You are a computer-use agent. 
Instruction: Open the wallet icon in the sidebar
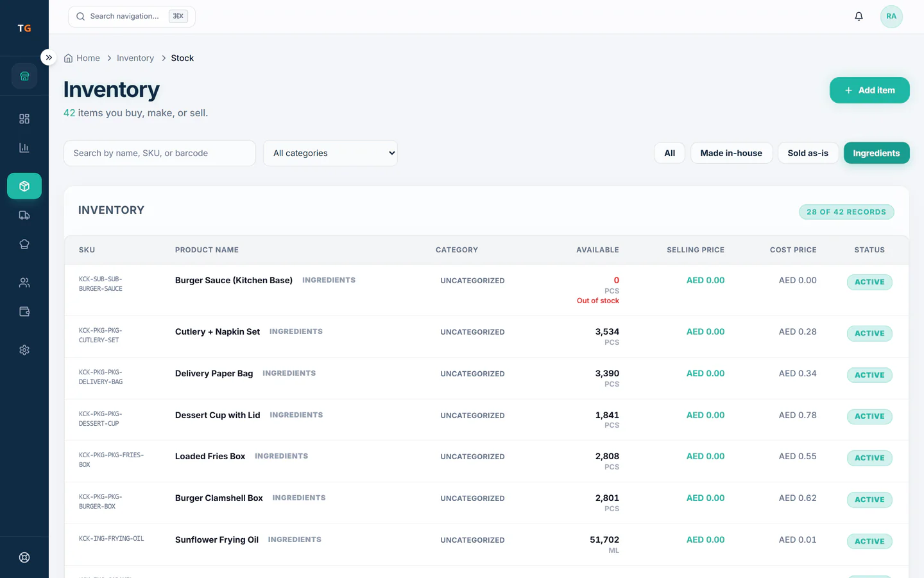tap(24, 311)
